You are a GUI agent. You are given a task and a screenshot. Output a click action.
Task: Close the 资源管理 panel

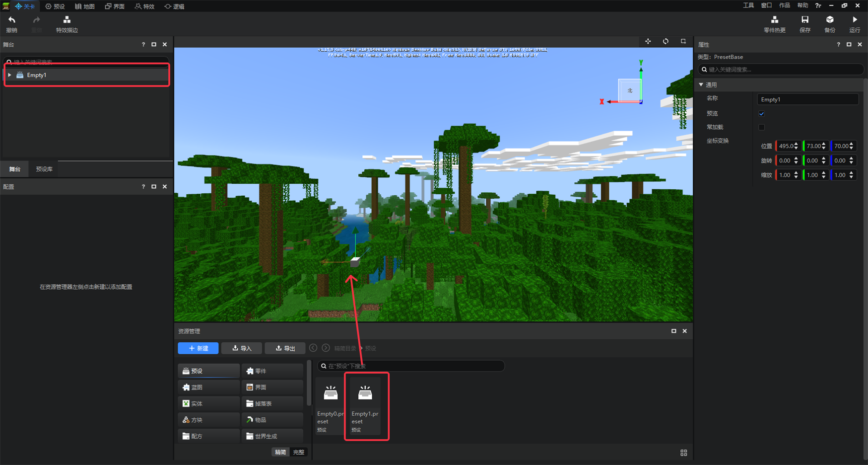684,331
